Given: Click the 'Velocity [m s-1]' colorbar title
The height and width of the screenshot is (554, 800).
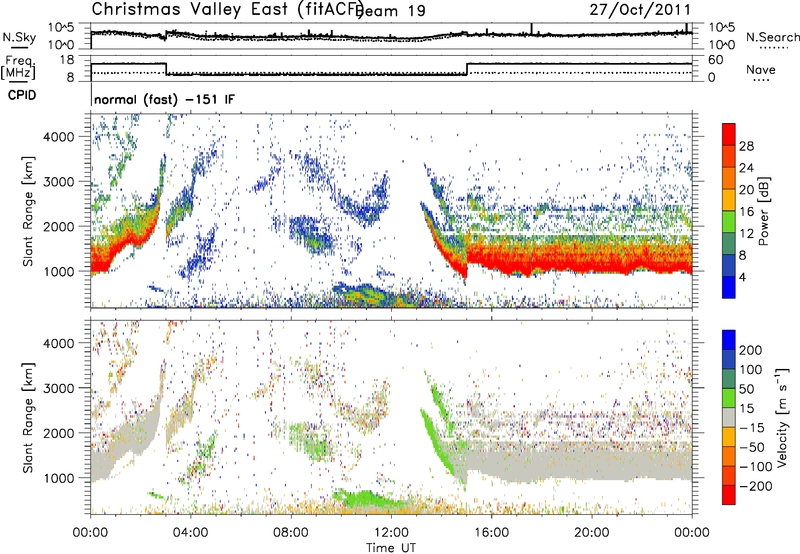Looking at the screenshot, I should pyautogui.click(x=782, y=417).
